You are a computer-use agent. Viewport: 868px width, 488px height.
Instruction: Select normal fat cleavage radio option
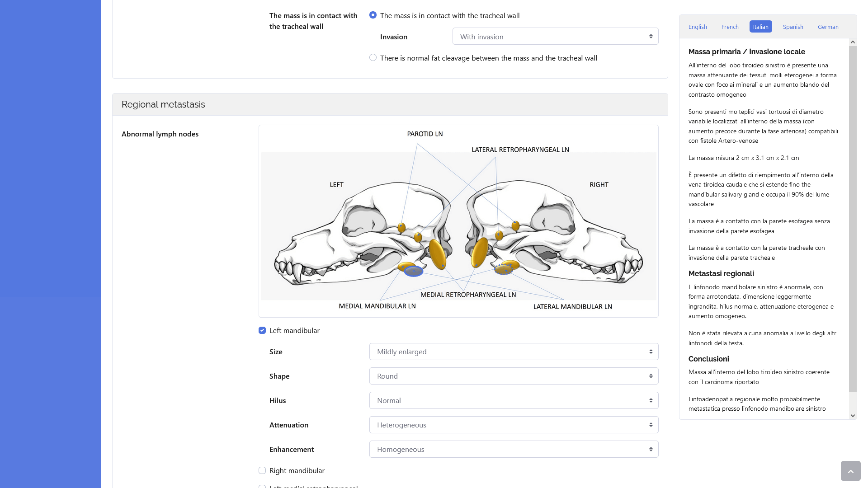point(373,57)
